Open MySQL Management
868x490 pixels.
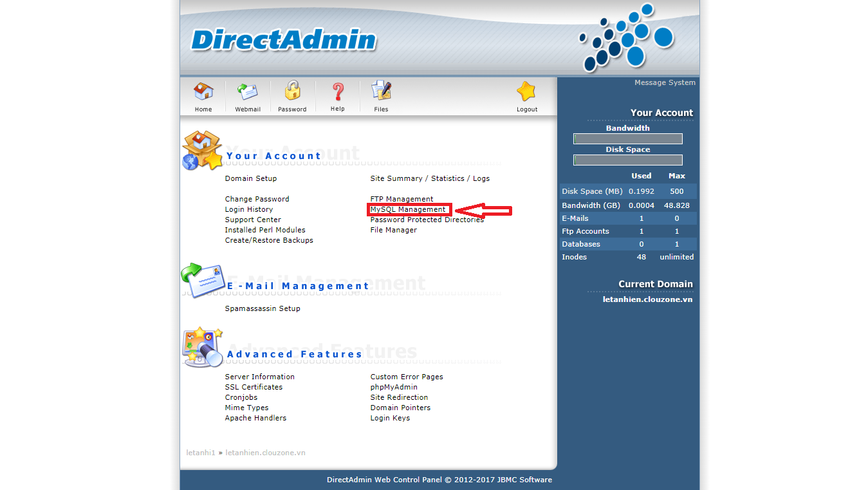[x=408, y=209]
